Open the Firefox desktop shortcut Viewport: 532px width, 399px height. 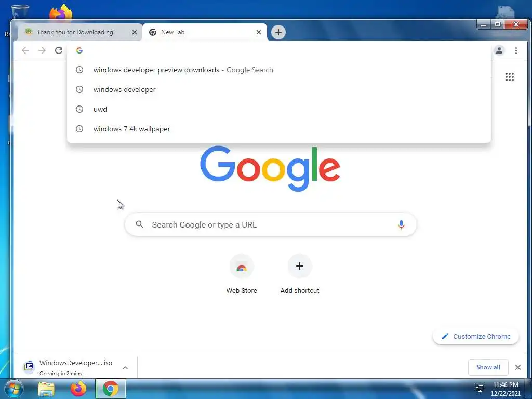[x=61, y=11]
